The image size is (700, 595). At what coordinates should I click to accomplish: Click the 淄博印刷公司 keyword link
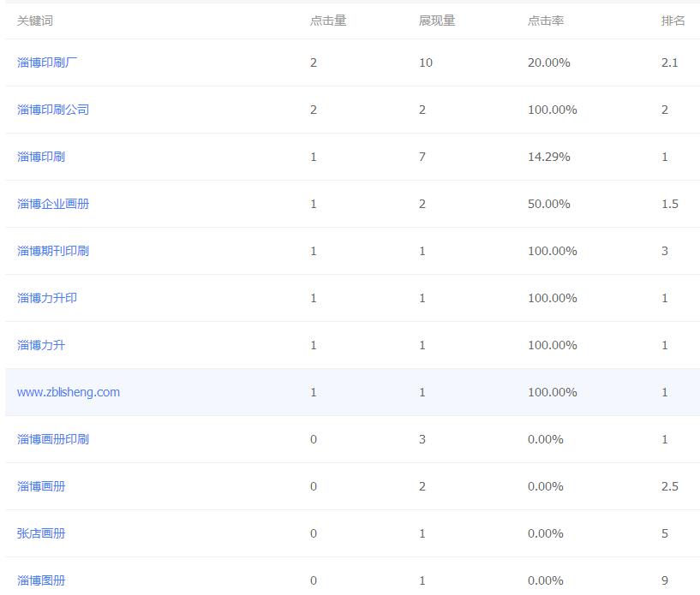(x=53, y=110)
